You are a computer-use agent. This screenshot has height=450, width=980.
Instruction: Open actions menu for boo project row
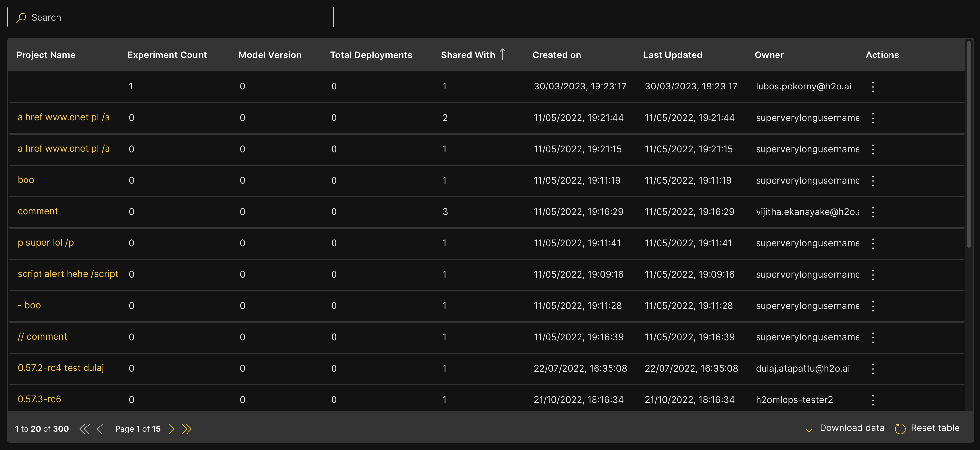[x=873, y=180]
